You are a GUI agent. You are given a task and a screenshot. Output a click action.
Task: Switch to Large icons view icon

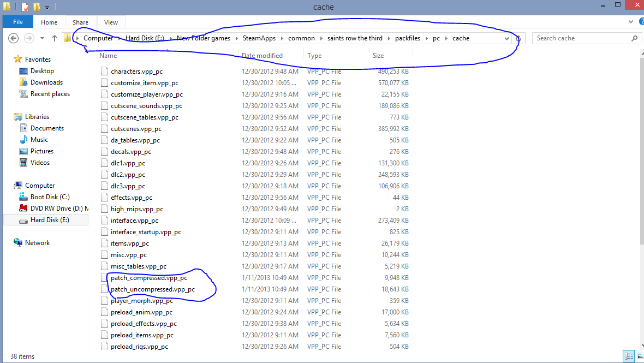640,356
